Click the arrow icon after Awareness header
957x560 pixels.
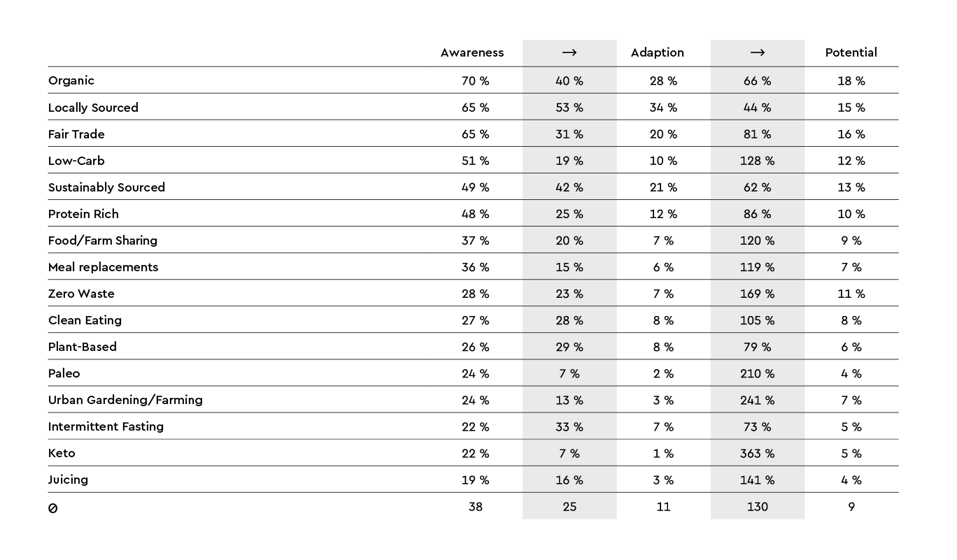[x=569, y=52]
